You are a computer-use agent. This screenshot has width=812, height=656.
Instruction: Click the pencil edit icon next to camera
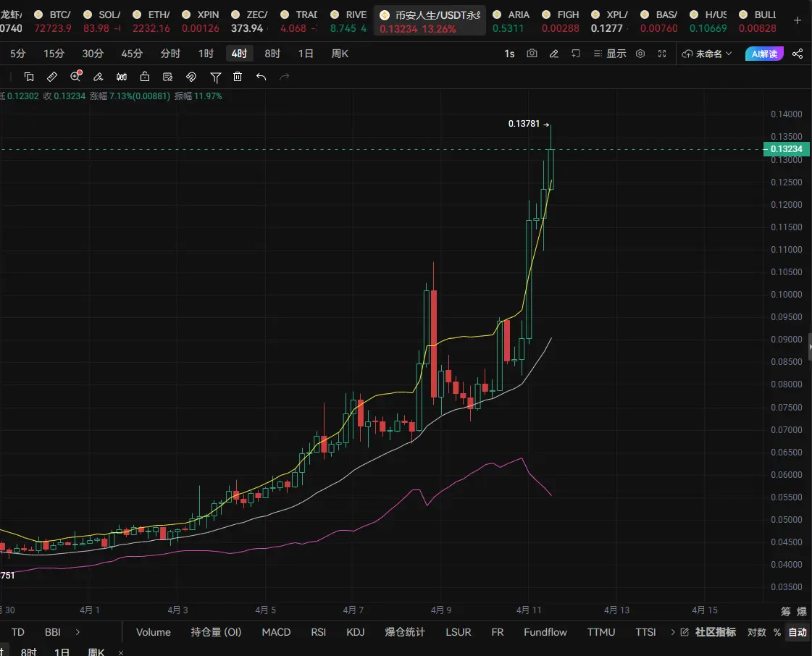point(553,54)
